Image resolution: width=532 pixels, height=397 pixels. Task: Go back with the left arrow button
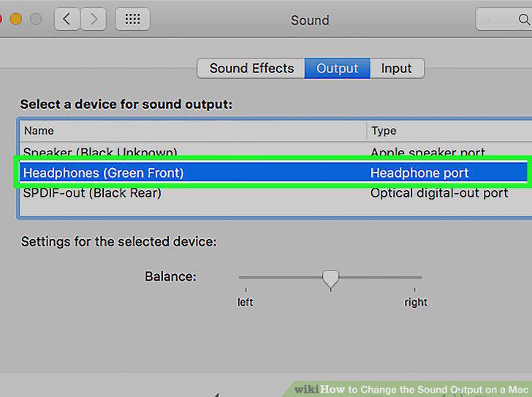click(67, 19)
